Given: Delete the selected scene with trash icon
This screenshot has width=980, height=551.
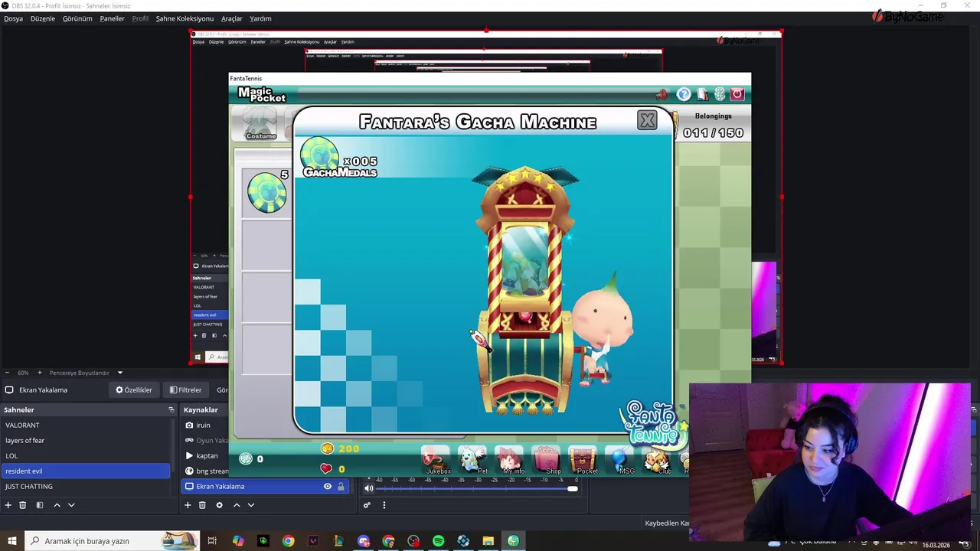Looking at the screenshot, I should coord(23,505).
